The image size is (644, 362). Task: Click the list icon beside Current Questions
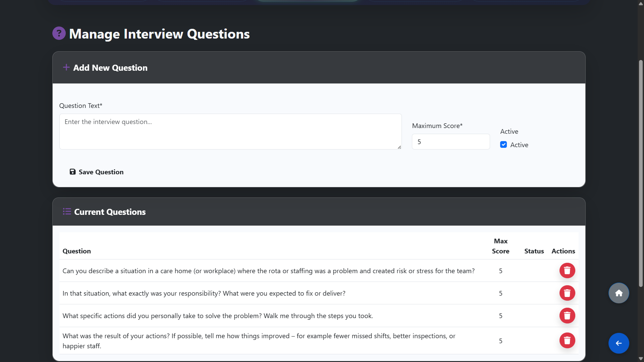tap(67, 212)
